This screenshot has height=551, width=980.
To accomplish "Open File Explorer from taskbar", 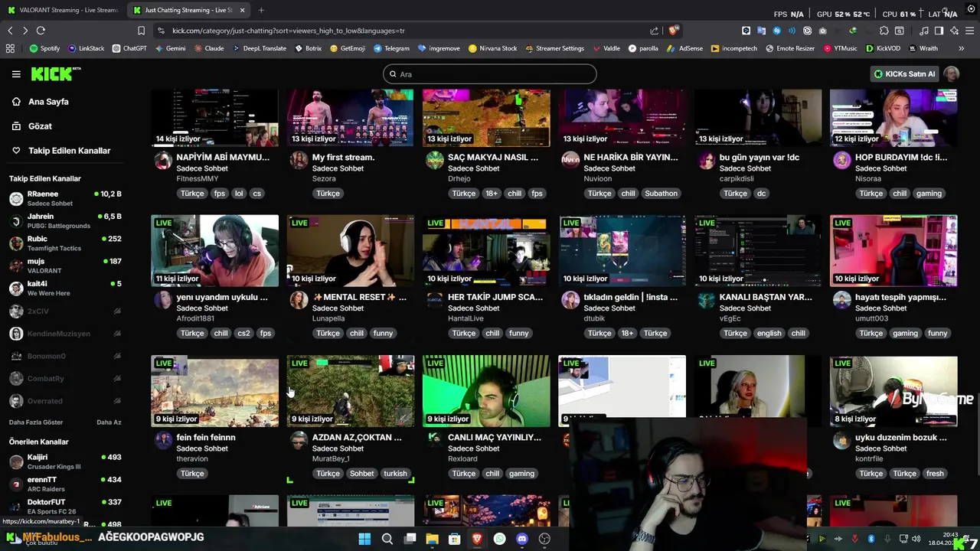I will coord(432,539).
